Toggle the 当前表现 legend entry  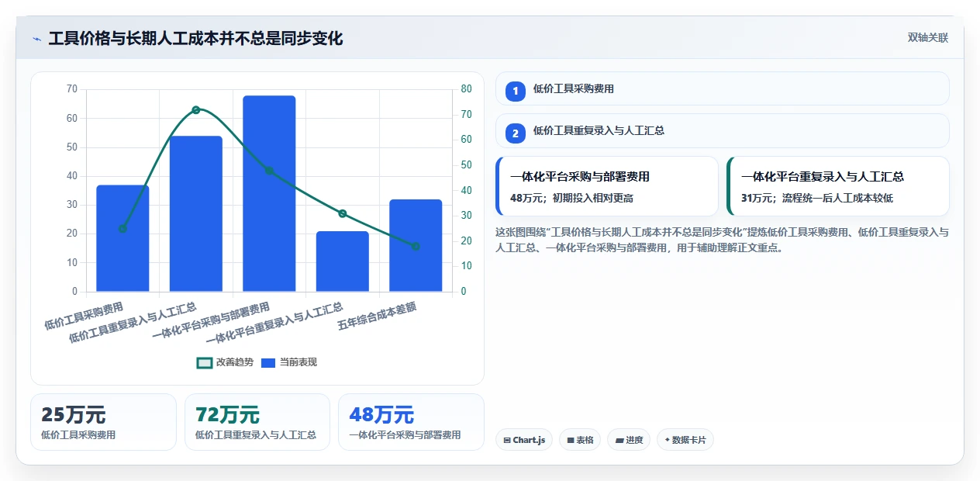(x=288, y=362)
